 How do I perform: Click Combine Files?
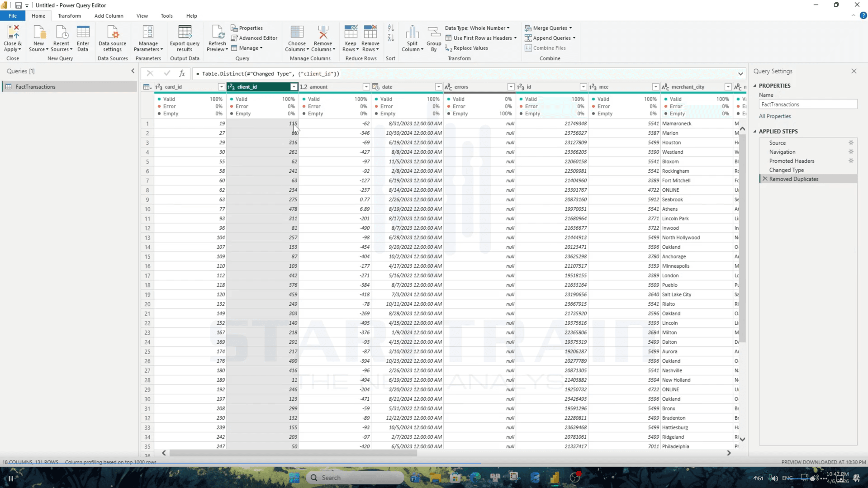(x=545, y=48)
